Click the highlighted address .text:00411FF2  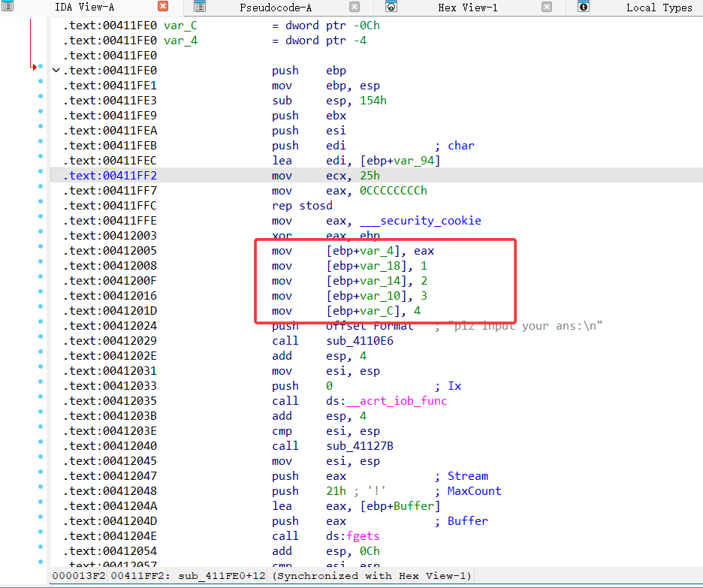pos(110,176)
